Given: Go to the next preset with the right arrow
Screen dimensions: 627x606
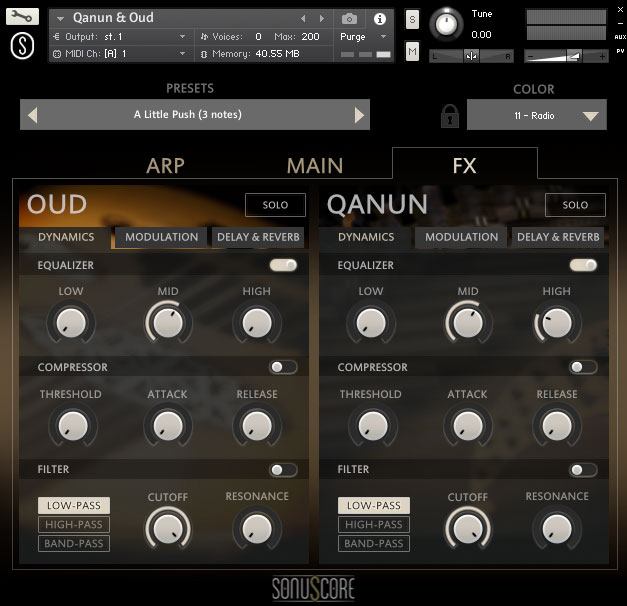Looking at the screenshot, I should (x=359, y=115).
